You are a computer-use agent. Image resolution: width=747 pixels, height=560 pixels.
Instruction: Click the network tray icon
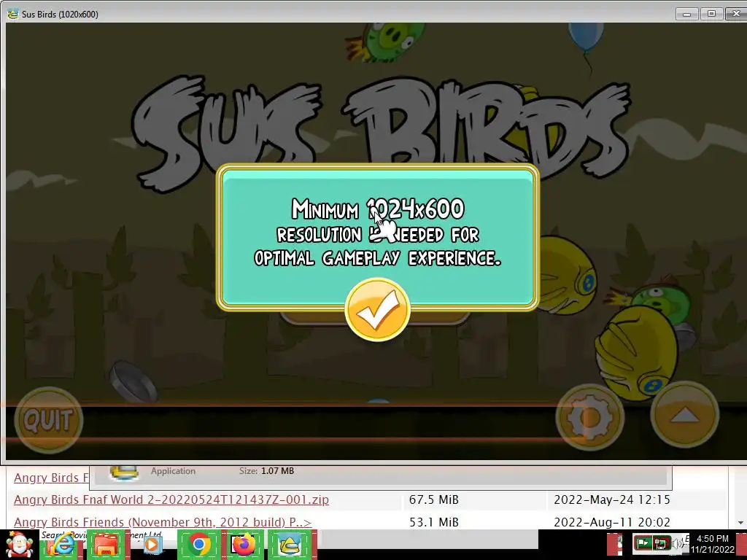tap(661, 542)
